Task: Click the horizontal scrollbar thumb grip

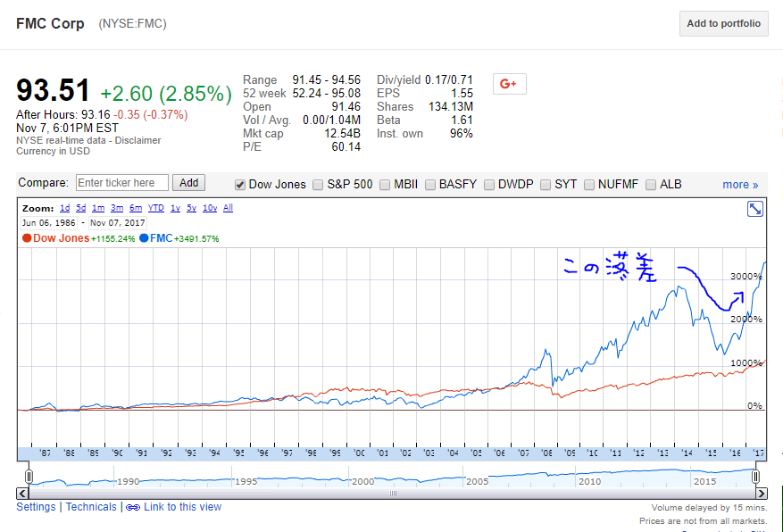Action: click(393, 494)
